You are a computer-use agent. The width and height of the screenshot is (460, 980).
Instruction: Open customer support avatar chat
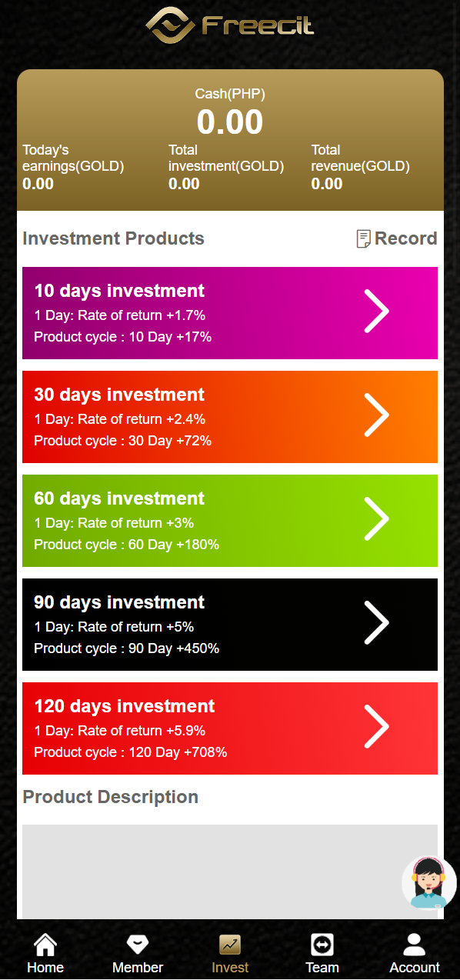429,882
